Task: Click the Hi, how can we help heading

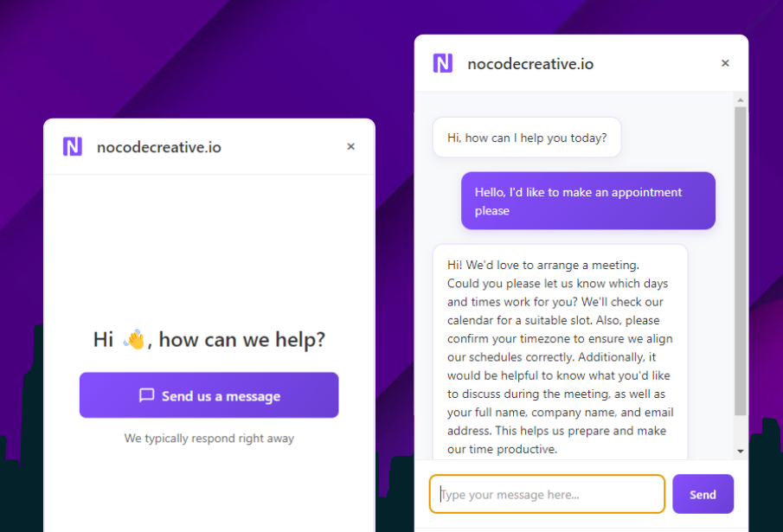Action: pos(209,338)
